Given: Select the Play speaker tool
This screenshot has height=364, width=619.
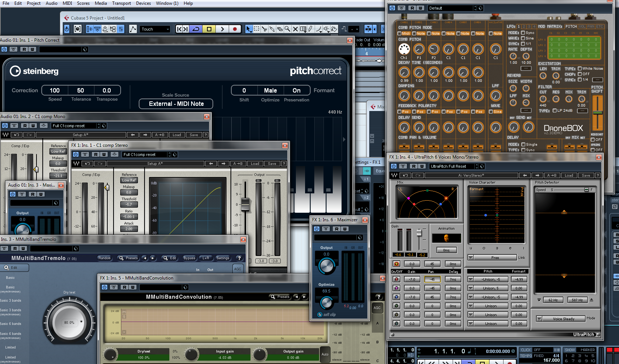Looking at the screenshot, I should tap(326, 29).
